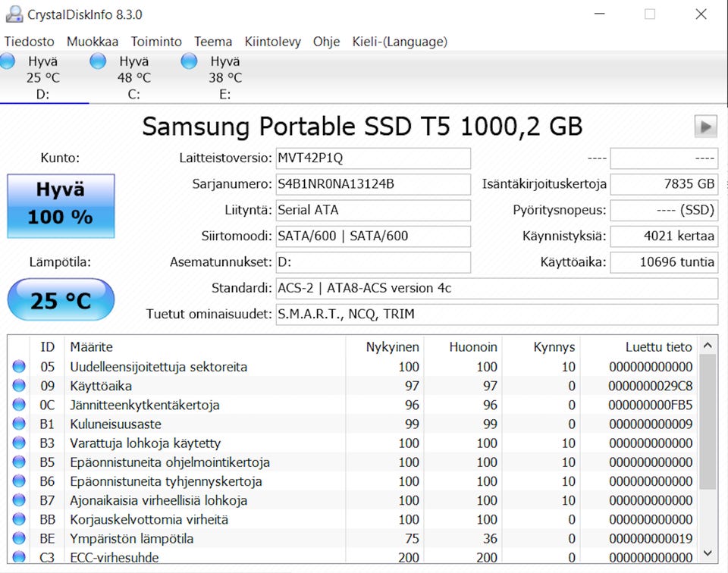
Task: Click the status orb of row B3
Action: point(19,443)
